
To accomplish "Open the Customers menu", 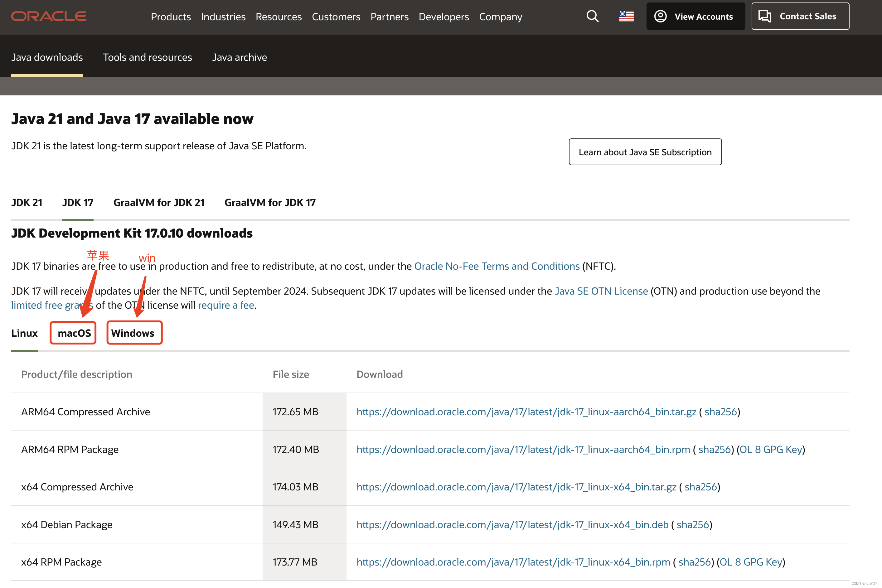I will point(336,17).
